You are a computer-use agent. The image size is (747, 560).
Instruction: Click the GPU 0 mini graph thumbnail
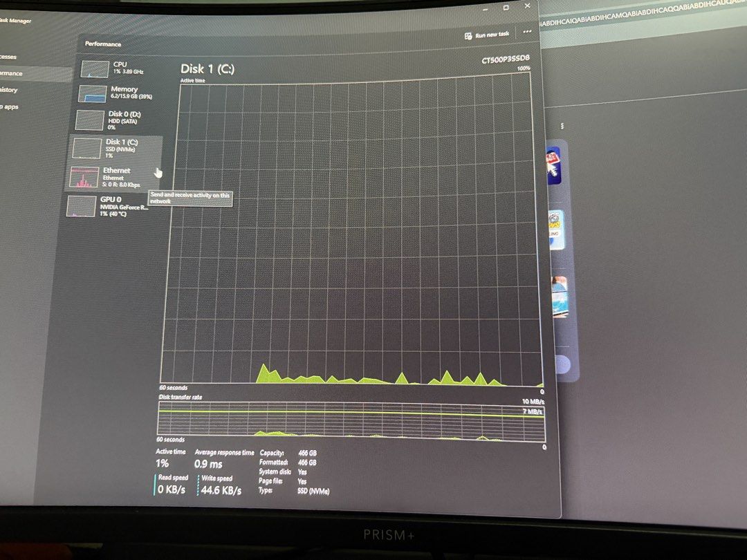click(81, 206)
